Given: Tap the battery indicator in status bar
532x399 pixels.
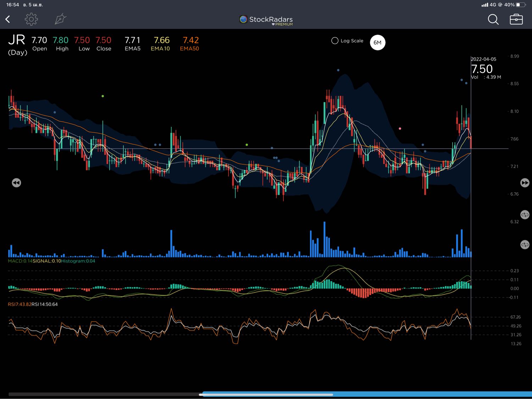Looking at the screenshot, I should coord(521,5).
